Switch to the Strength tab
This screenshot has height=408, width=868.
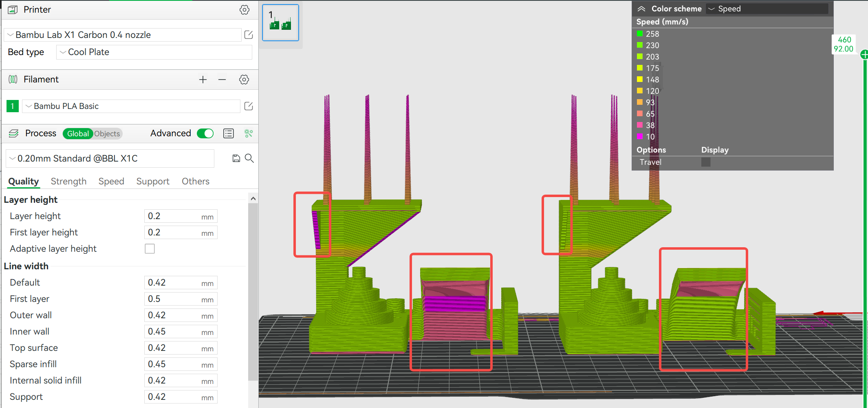(68, 181)
